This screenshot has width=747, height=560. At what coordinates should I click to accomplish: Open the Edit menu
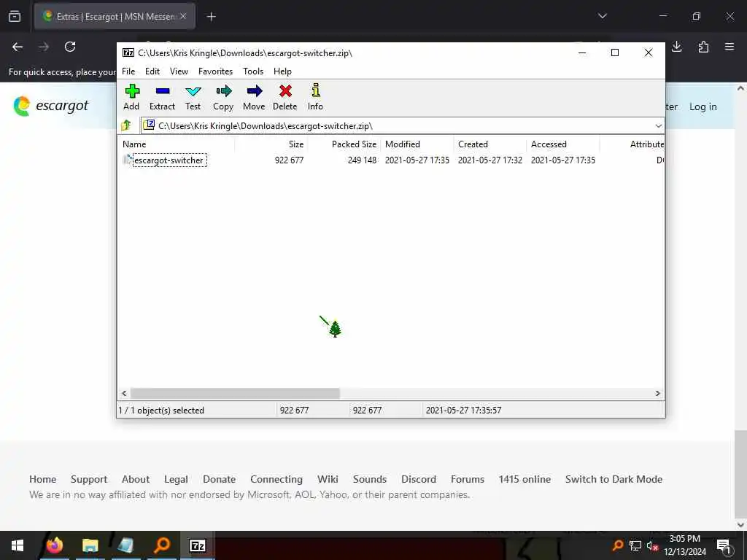pyautogui.click(x=152, y=71)
